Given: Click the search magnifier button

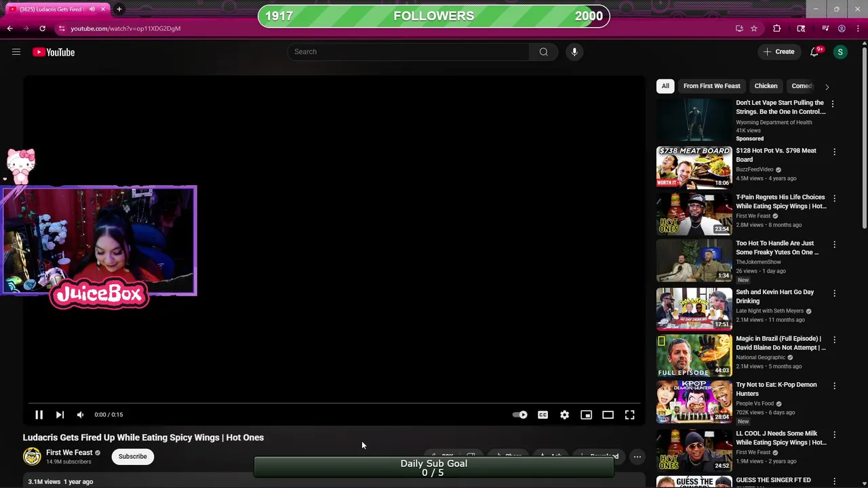Looking at the screenshot, I should (543, 52).
